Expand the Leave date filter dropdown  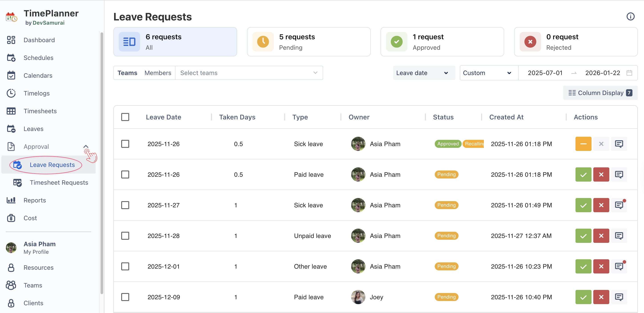point(423,73)
